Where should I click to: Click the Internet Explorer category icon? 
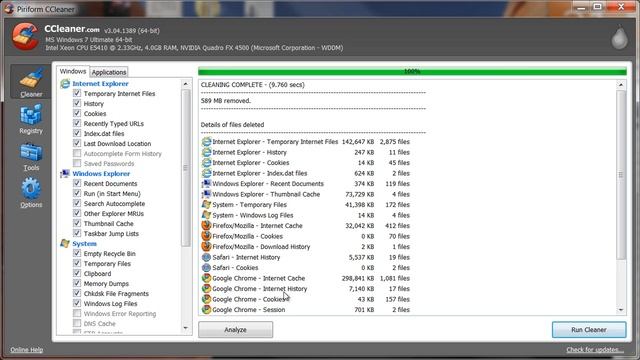point(65,84)
